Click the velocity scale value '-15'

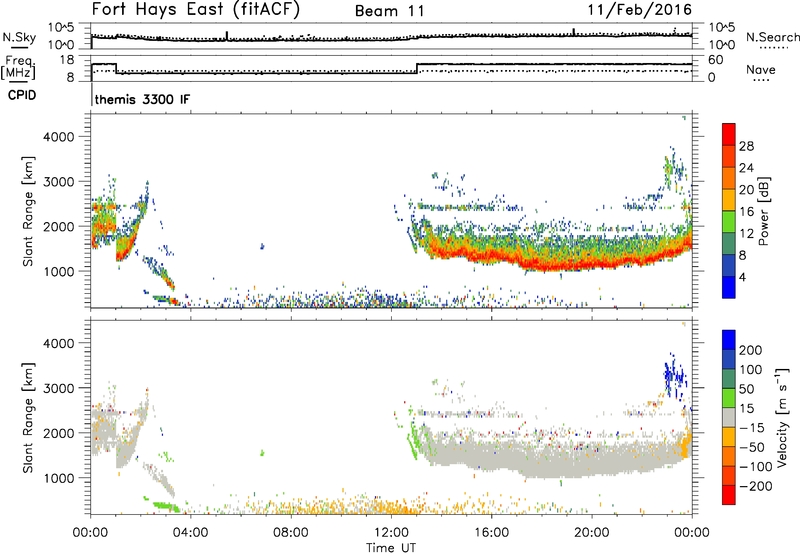pyautogui.click(x=752, y=428)
